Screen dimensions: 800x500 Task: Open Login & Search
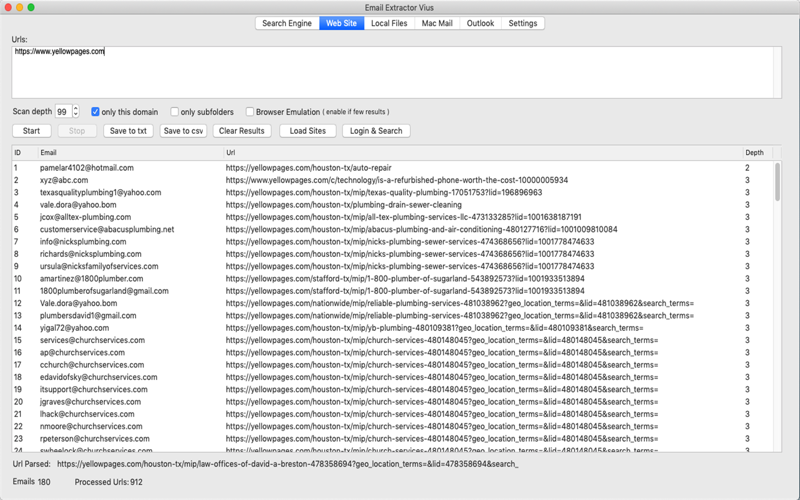(x=376, y=131)
